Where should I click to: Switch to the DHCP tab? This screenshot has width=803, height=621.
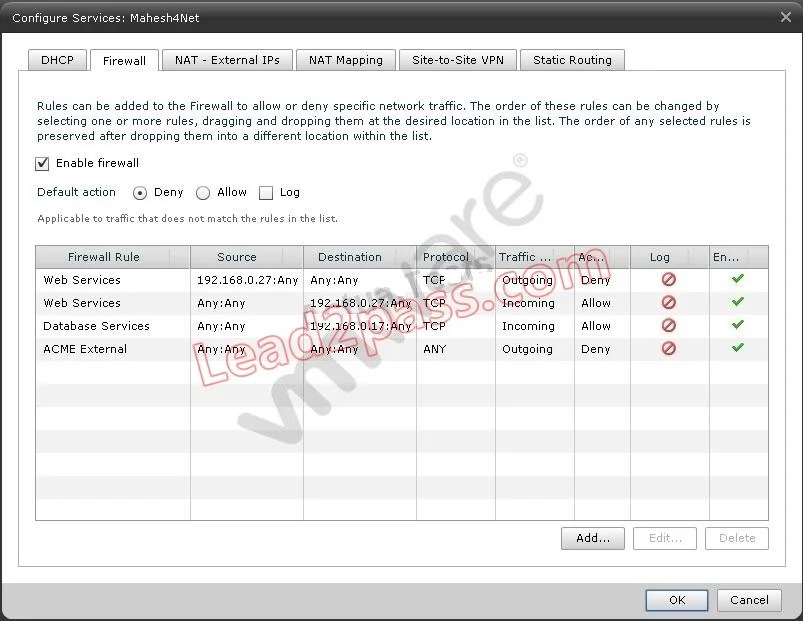click(x=57, y=60)
